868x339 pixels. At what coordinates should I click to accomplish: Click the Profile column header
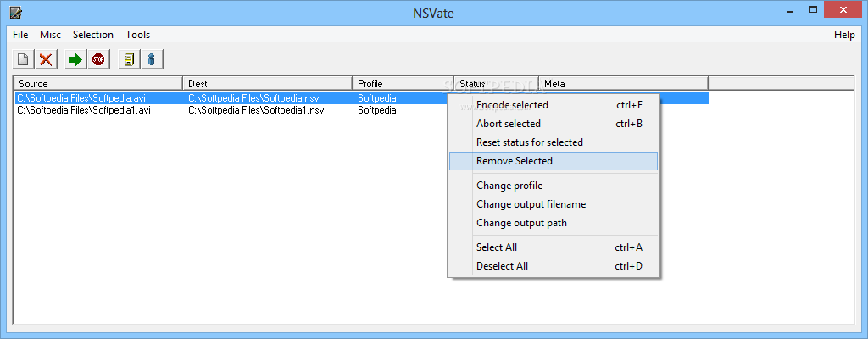[x=403, y=84]
